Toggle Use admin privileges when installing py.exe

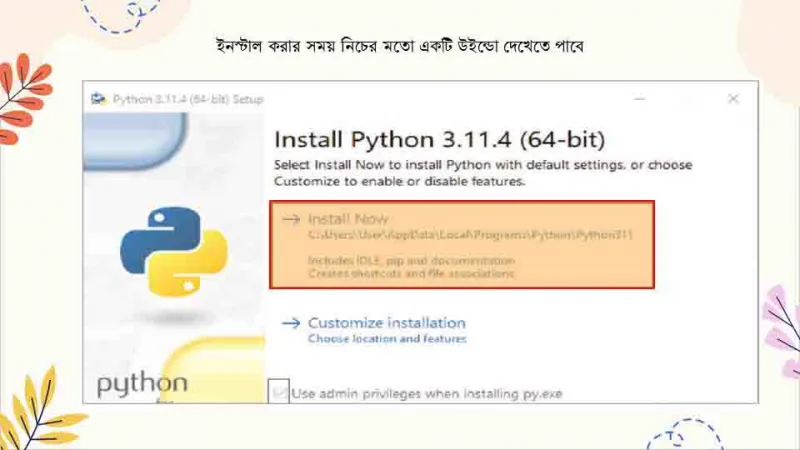[279, 392]
